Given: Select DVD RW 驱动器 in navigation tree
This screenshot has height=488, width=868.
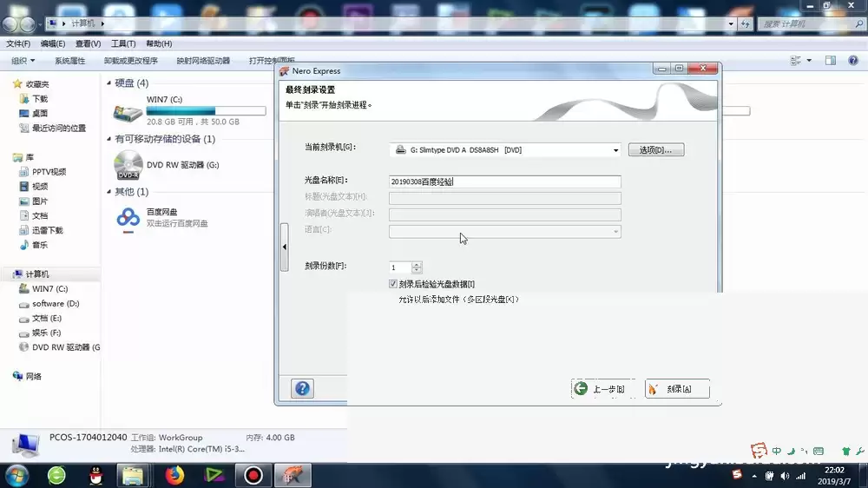Looking at the screenshot, I should [66, 347].
